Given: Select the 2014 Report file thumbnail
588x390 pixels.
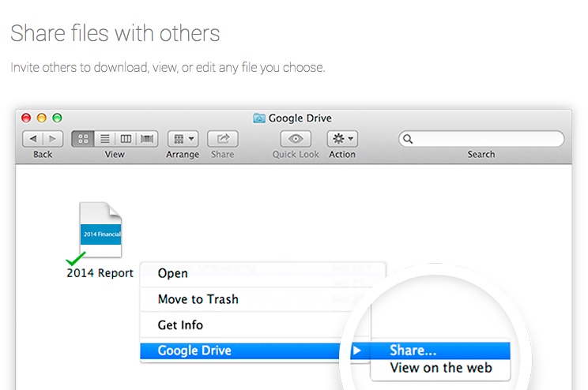Looking at the screenshot, I should [100, 230].
